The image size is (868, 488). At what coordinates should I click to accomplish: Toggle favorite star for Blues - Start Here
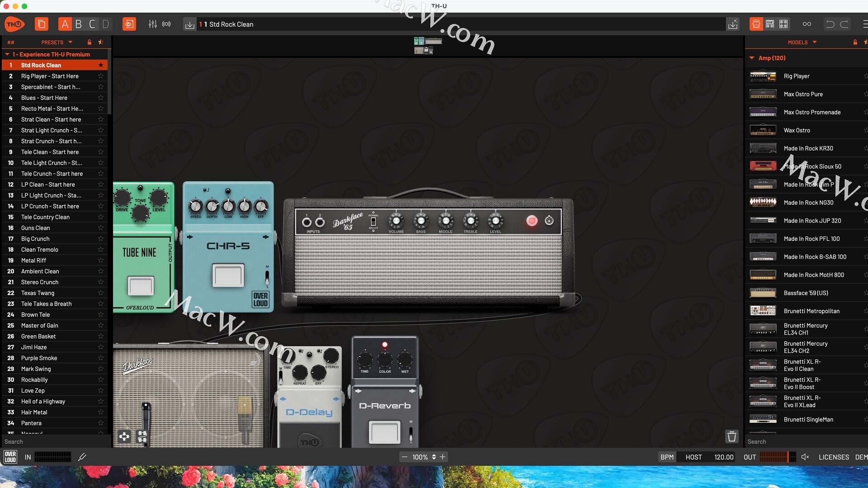(101, 98)
